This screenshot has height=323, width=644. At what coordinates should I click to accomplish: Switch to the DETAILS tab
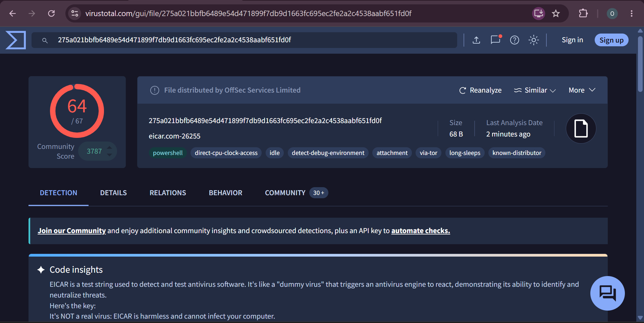pyautogui.click(x=113, y=193)
